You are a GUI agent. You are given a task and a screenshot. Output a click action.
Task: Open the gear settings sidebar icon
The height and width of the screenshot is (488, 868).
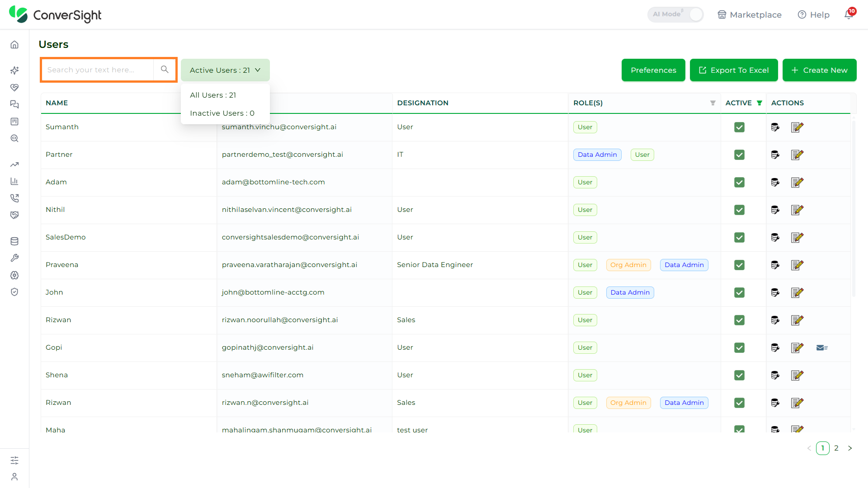[14, 275]
